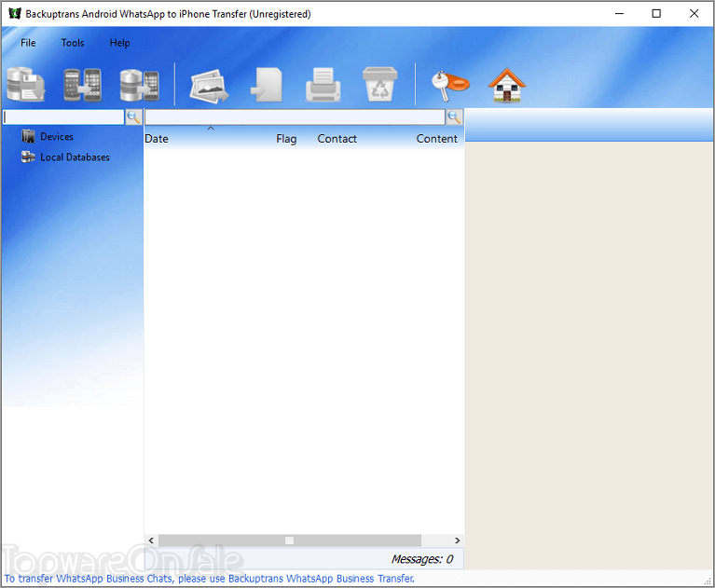Image resolution: width=715 pixels, height=588 pixels.
Task: Open the File menu
Action: 28,43
